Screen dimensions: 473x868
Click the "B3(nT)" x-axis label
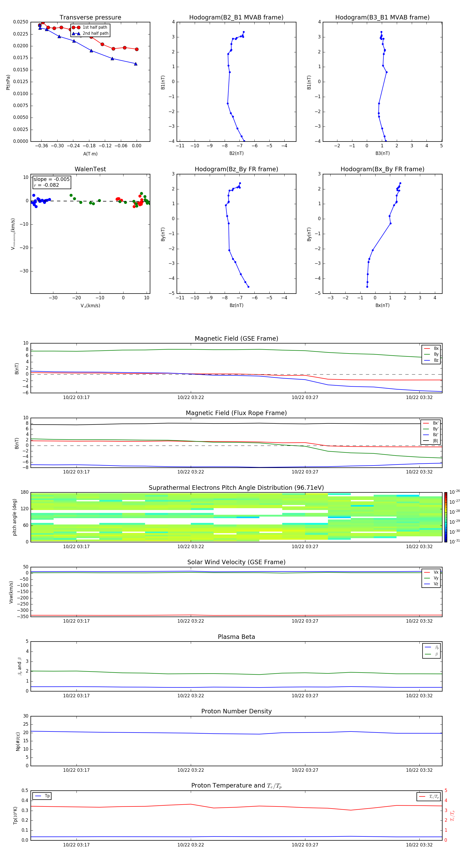click(x=382, y=153)
